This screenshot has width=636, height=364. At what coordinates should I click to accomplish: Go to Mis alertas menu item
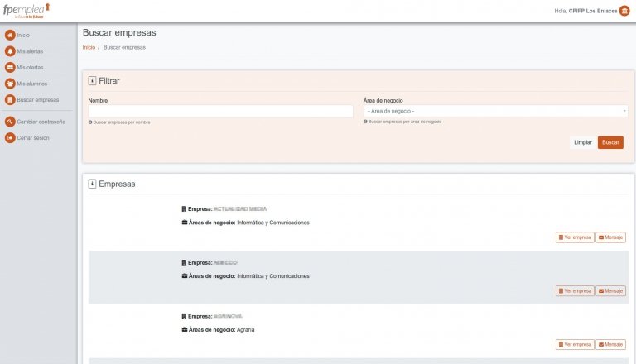click(30, 51)
